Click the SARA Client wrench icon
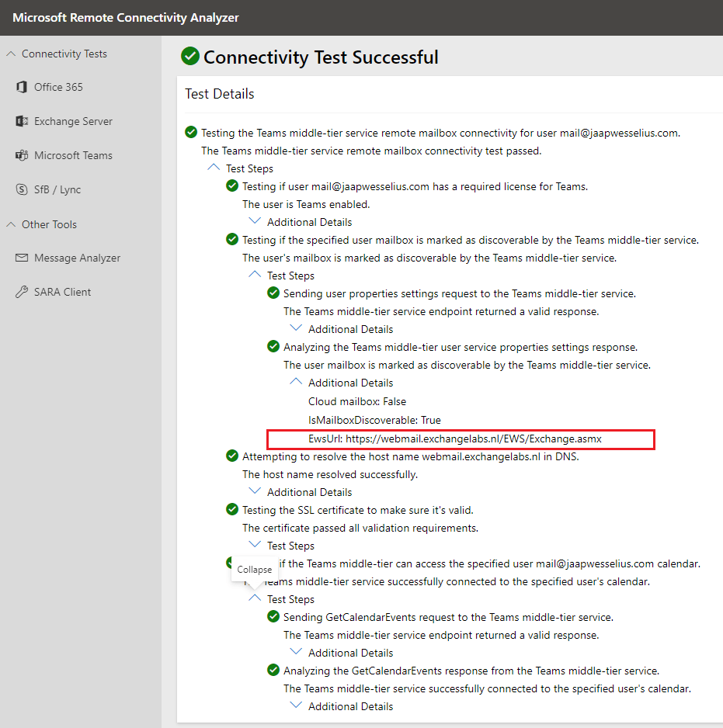Image resolution: width=723 pixels, height=728 pixels. pyautogui.click(x=22, y=292)
